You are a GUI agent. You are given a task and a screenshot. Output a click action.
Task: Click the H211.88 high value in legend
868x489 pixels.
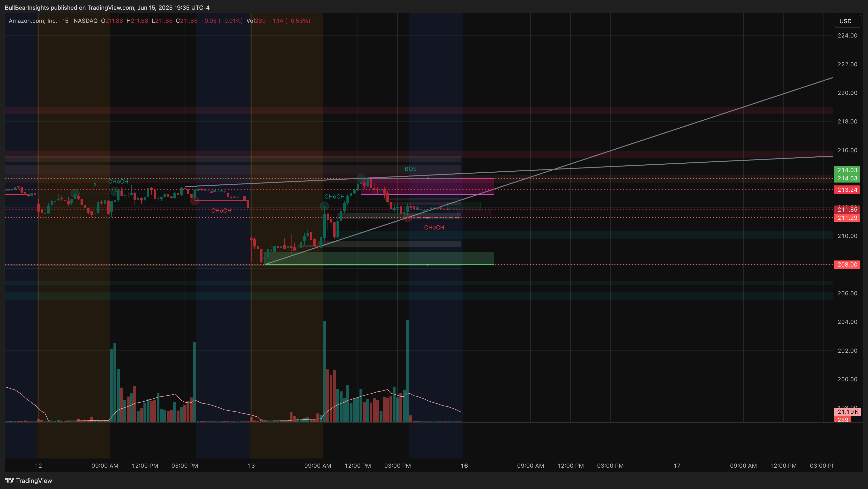[x=137, y=21]
